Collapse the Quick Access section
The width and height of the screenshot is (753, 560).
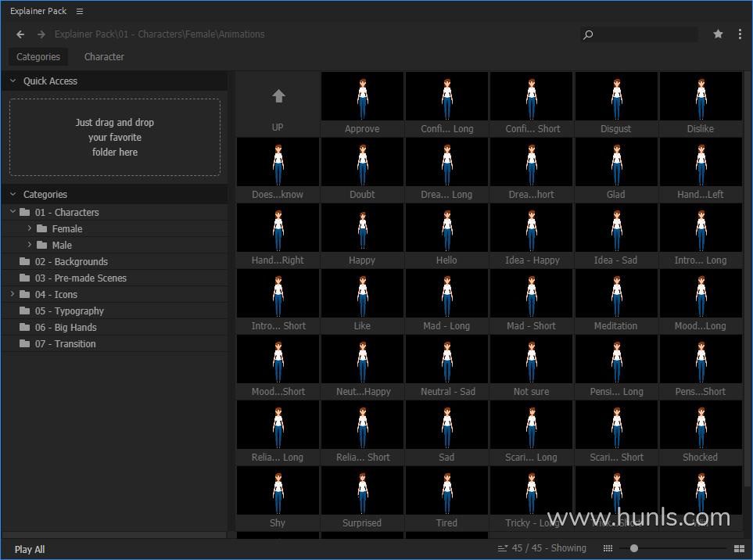[13, 81]
